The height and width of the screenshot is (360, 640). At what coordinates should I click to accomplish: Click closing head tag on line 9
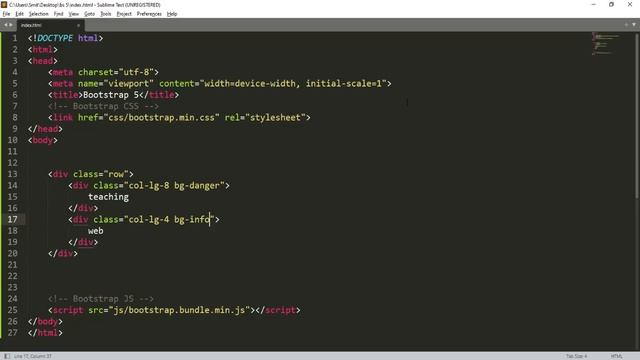pyautogui.click(x=45, y=129)
